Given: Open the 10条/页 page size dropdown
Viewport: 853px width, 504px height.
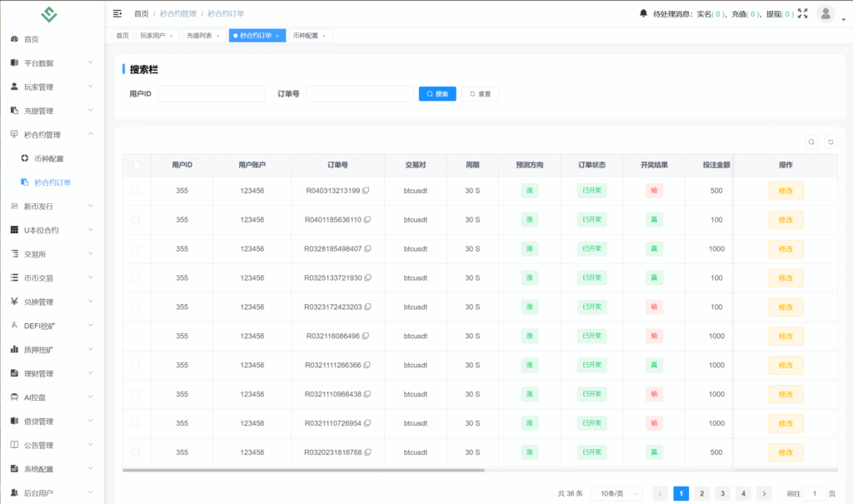Looking at the screenshot, I should [x=616, y=493].
